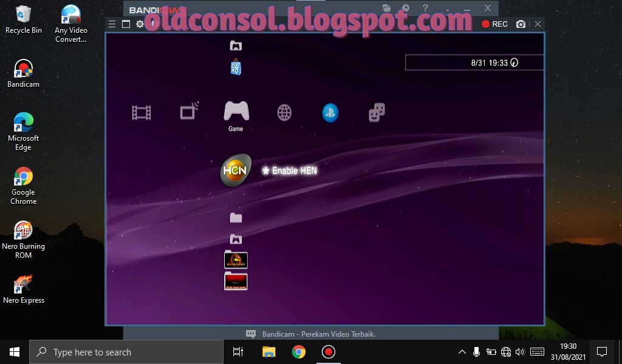The height and width of the screenshot is (364, 622).
Task: Select the red game thumbnail at bottom
Action: coord(236,281)
